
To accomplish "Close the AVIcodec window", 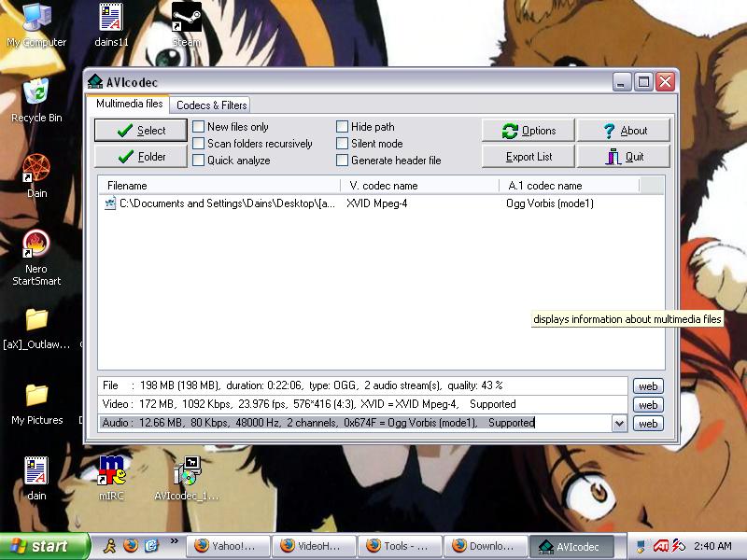I will tap(665, 82).
